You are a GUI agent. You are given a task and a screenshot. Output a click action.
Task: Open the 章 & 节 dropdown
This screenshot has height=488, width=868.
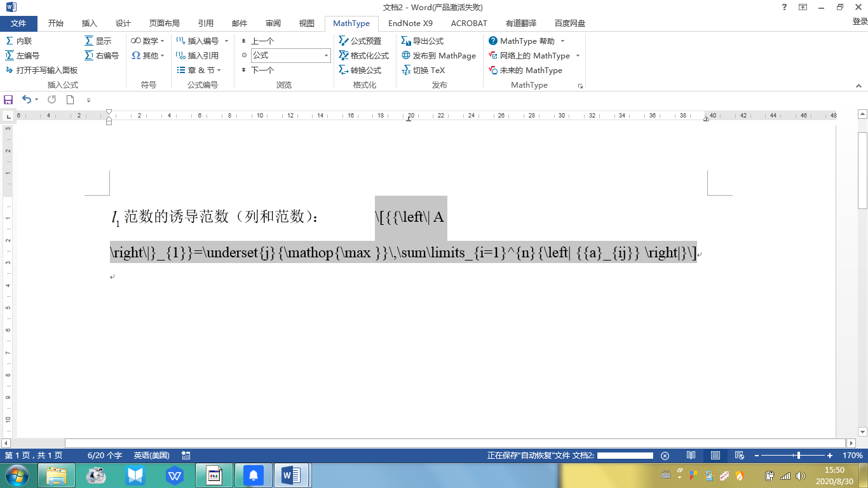[199, 70]
